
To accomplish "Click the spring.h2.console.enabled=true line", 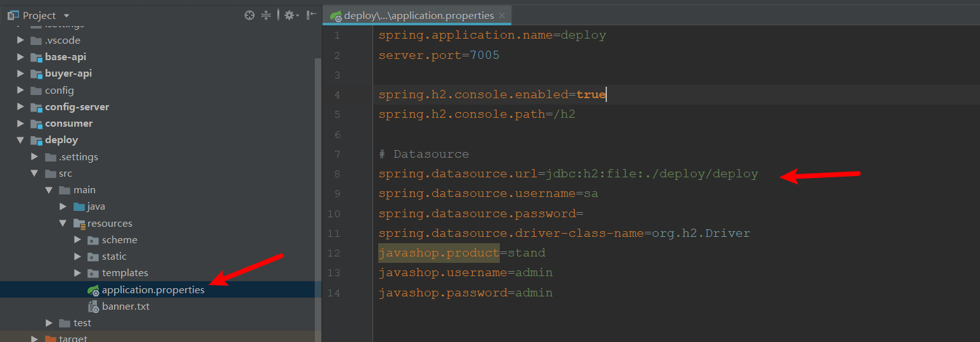I will click(x=492, y=95).
